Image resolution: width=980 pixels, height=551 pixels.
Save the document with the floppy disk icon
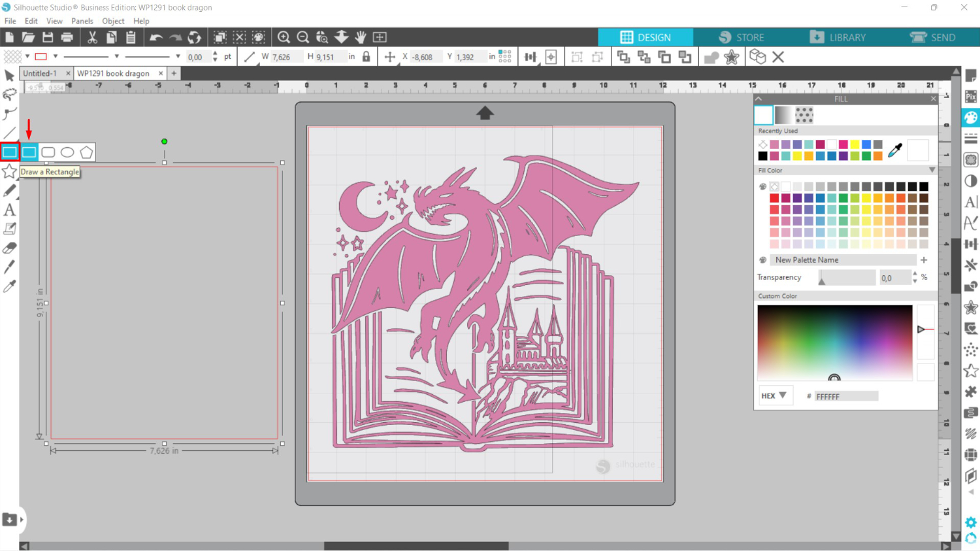(x=48, y=37)
